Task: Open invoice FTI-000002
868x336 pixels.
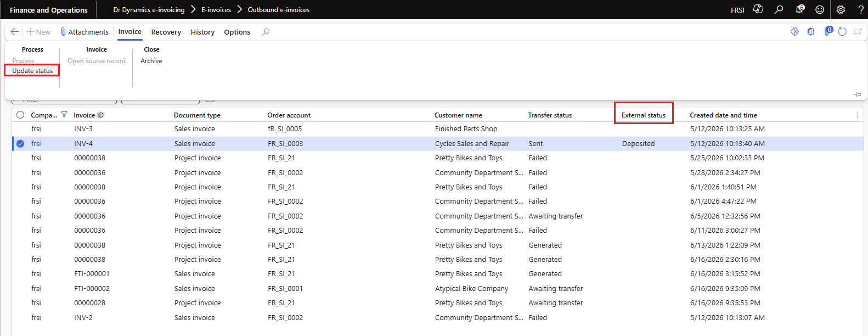Action: click(92, 288)
